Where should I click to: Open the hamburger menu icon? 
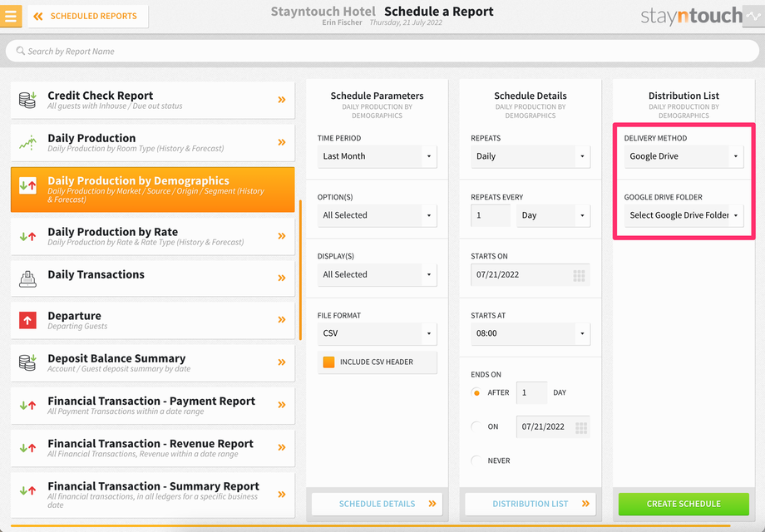click(10, 16)
